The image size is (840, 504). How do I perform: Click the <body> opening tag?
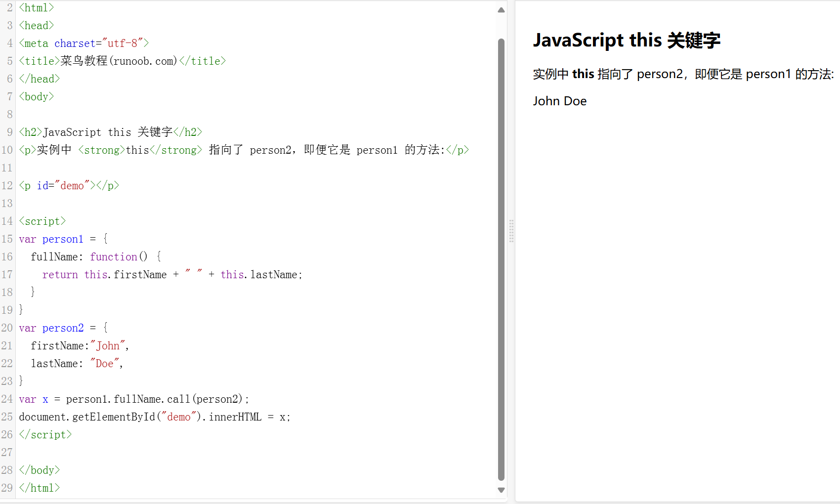tap(37, 97)
